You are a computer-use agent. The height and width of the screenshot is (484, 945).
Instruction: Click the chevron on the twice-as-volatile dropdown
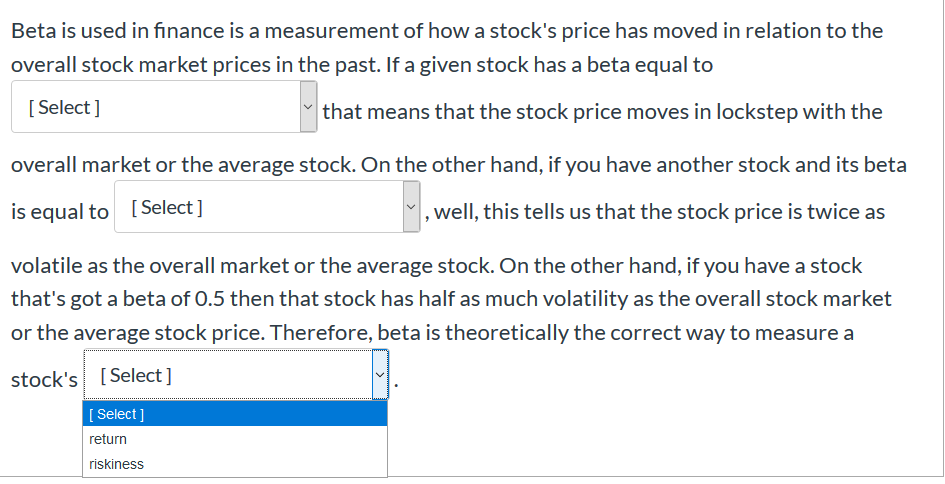click(412, 207)
